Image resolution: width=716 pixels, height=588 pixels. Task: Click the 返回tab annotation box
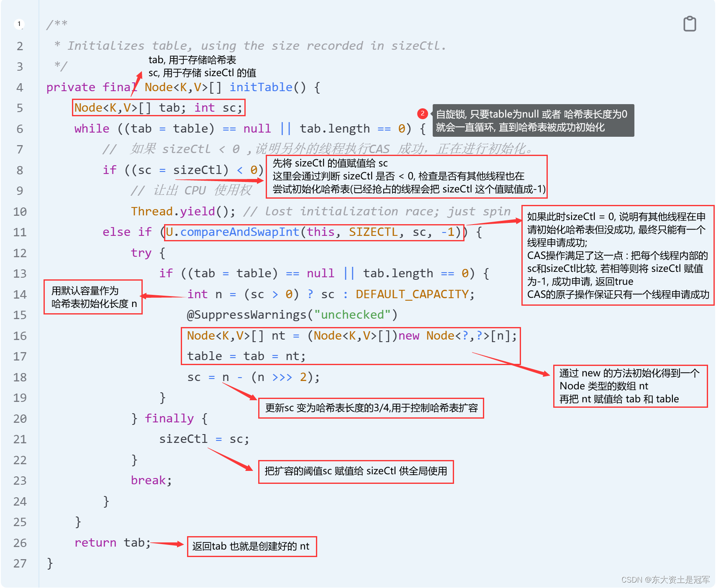point(251,546)
